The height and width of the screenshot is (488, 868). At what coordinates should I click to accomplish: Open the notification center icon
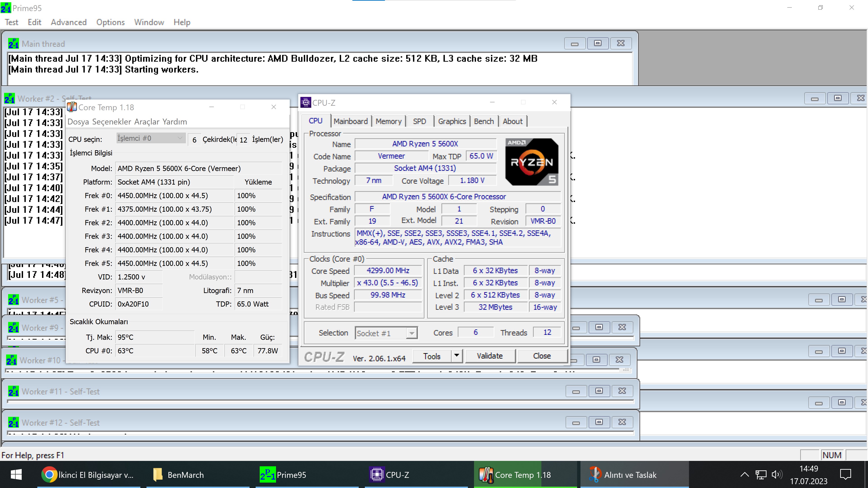[845, 474]
